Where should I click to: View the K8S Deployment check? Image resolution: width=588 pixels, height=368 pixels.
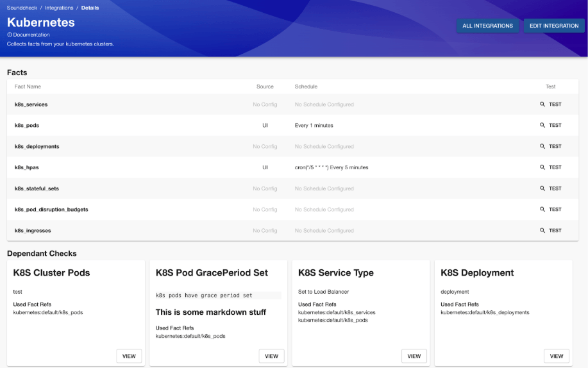coord(557,356)
